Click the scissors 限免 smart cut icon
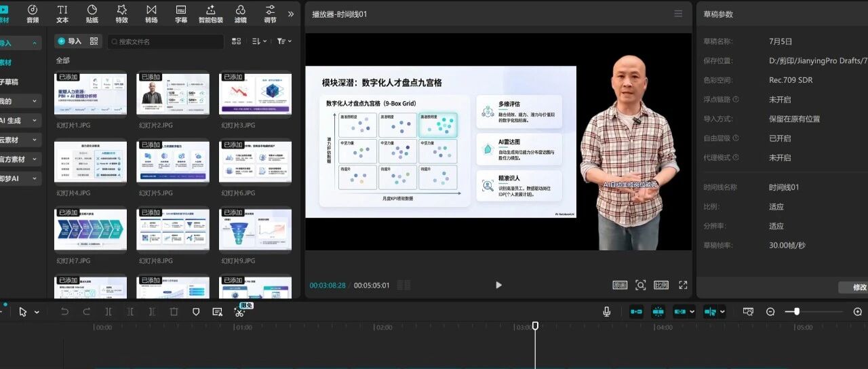 [x=239, y=311]
